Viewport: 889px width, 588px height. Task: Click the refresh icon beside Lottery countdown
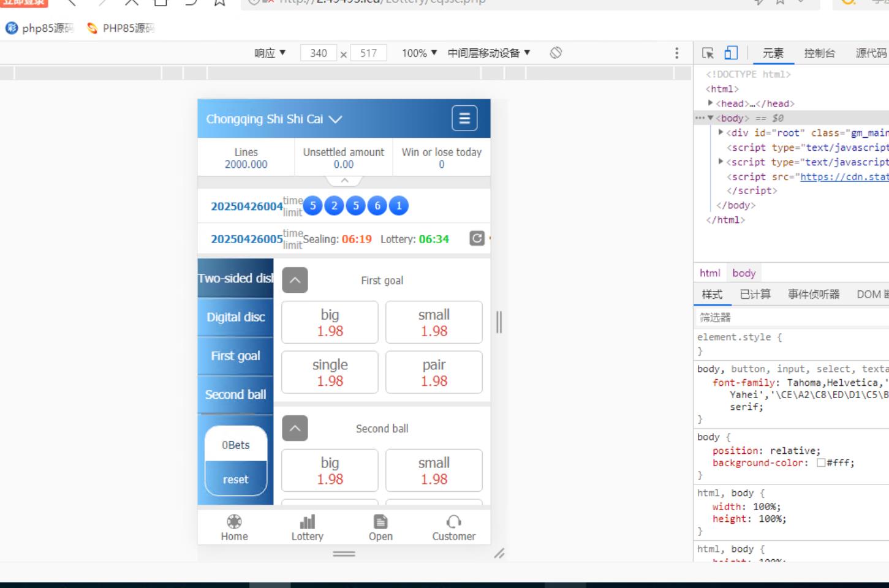tap(477, 238)
